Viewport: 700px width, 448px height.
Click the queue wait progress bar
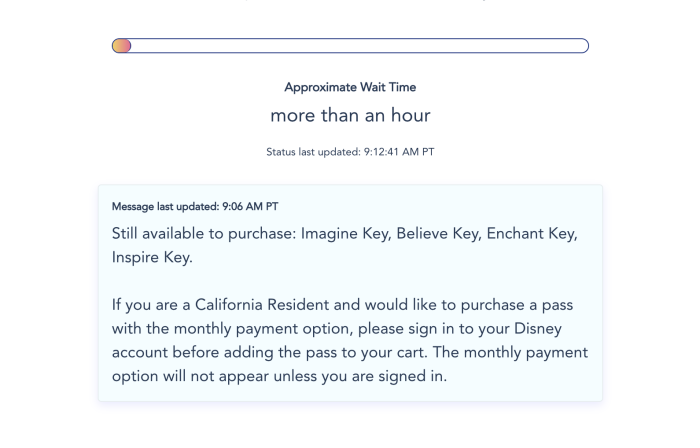pyautogui.click(x=350, y=46)
